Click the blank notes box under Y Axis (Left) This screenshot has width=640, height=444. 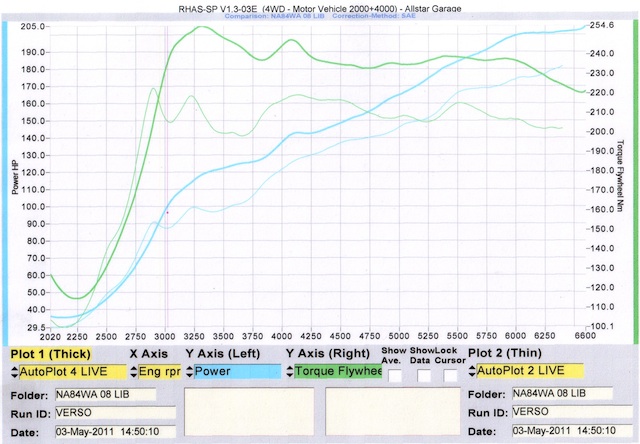(249, 412)
